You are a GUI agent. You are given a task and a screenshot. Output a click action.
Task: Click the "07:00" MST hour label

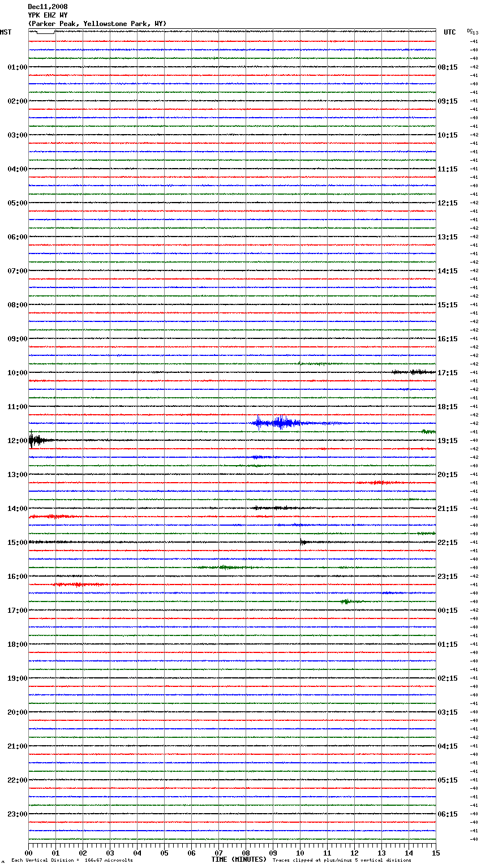[x=18, y=271]
